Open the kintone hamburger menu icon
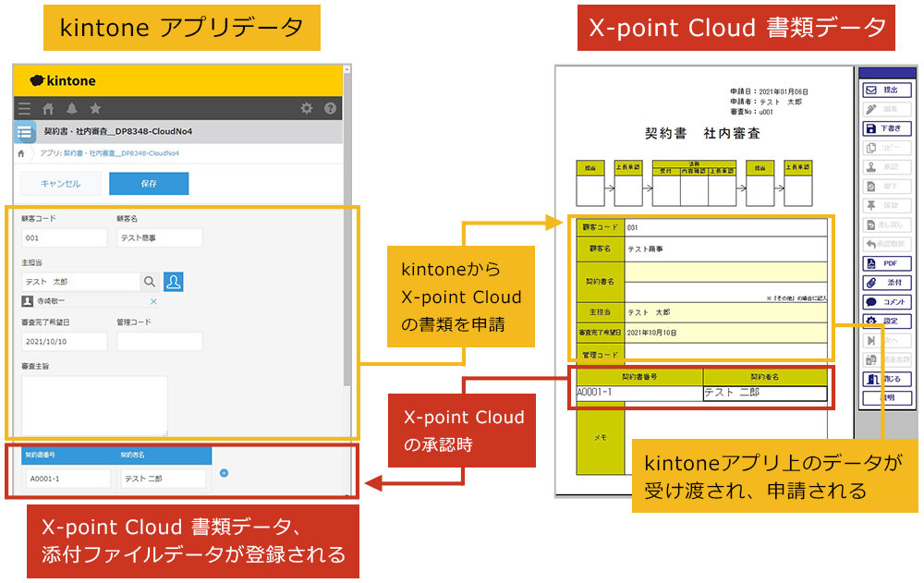Viewport: 924px width, 583px height. tap(24, 108)
